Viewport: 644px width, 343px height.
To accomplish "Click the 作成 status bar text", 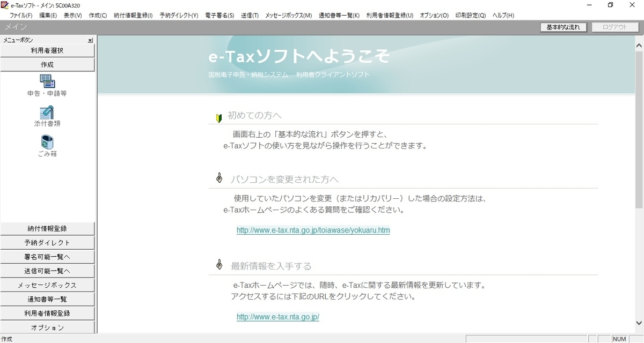I will point(6,339).
